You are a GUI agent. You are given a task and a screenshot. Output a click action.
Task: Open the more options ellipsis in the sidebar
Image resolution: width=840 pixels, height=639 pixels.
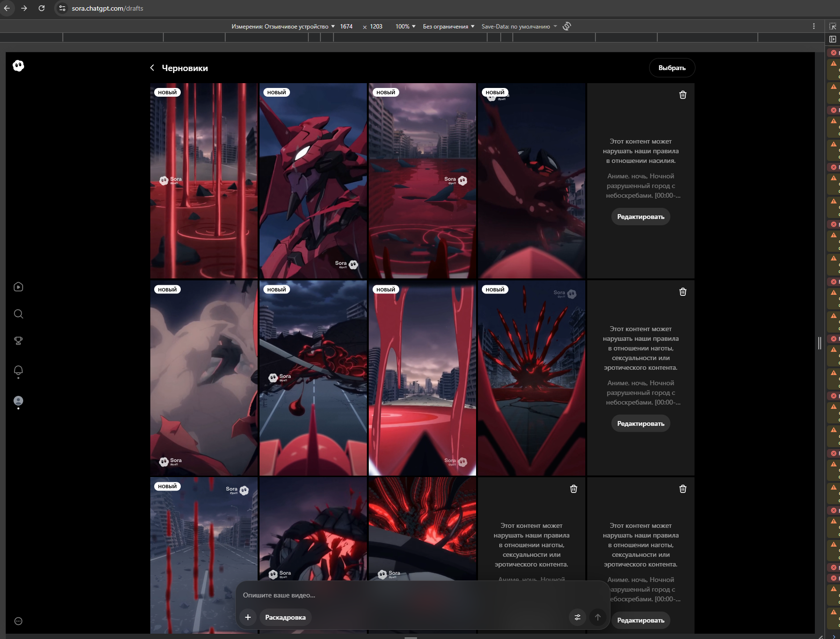pos(18,621)
